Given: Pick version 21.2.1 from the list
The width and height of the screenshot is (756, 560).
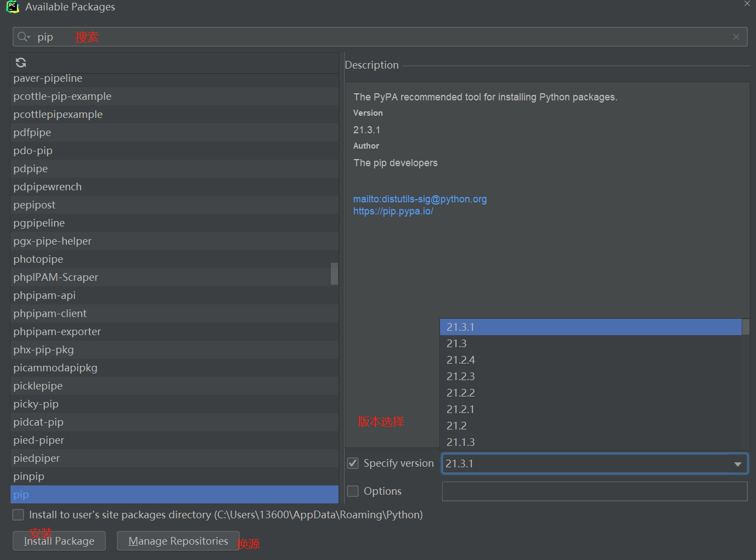Looking at the screenshot, I should click(x=590, y=409).
